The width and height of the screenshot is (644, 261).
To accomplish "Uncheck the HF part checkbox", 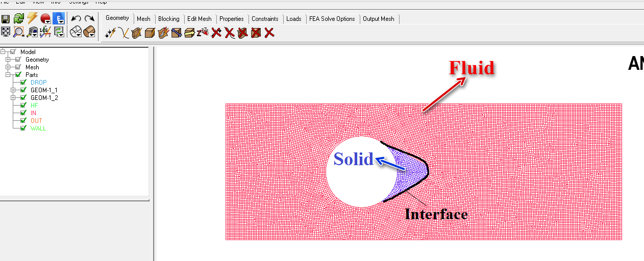I will click(23, 106).
